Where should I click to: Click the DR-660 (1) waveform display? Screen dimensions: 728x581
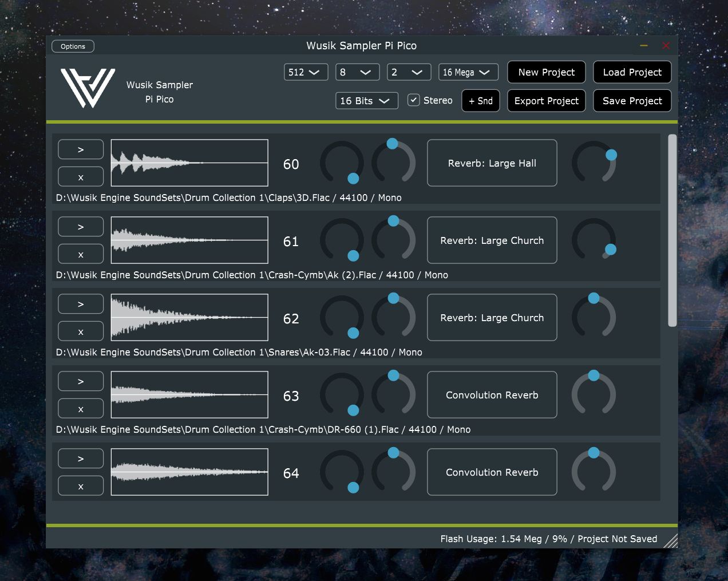(189, 395)
